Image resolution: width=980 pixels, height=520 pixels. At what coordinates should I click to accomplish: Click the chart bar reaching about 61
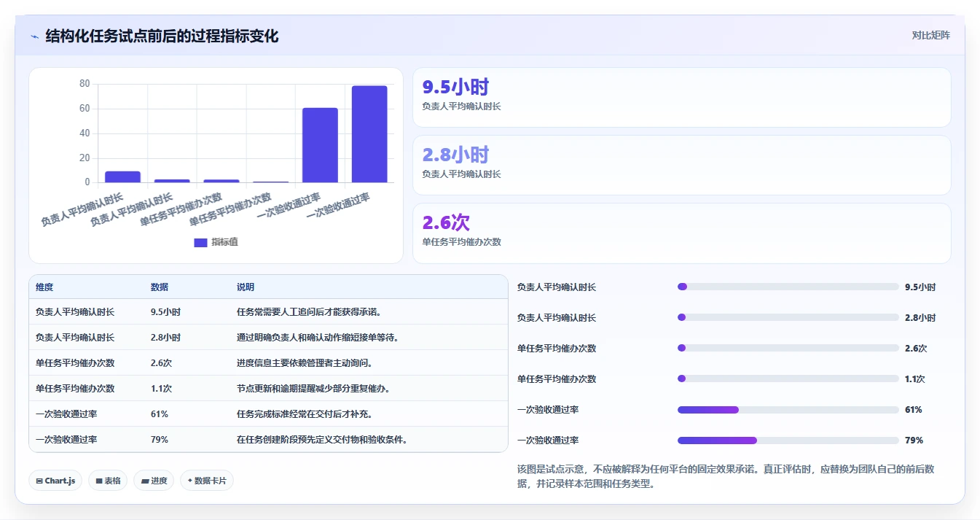click(320, 145)
